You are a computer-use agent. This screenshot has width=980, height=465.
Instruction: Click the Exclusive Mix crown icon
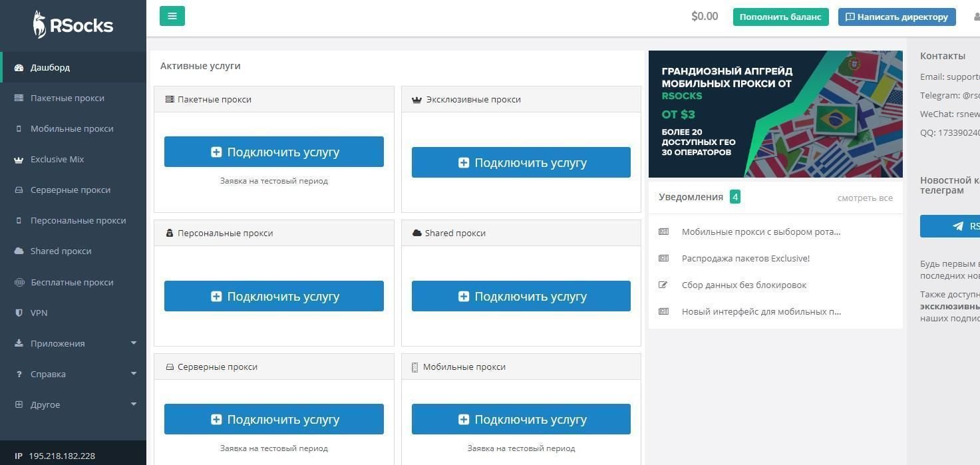click(x=19, y=160)
